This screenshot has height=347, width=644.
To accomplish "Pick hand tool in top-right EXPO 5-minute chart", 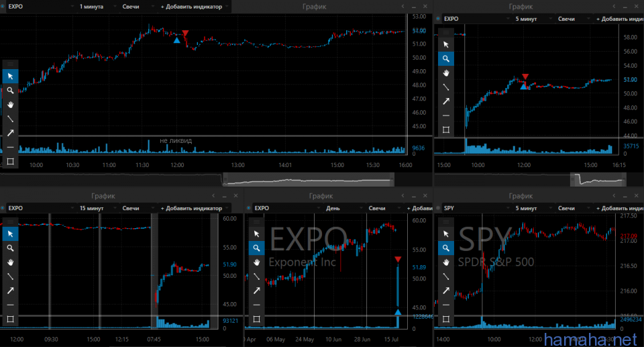I will [x=446, y=73].
